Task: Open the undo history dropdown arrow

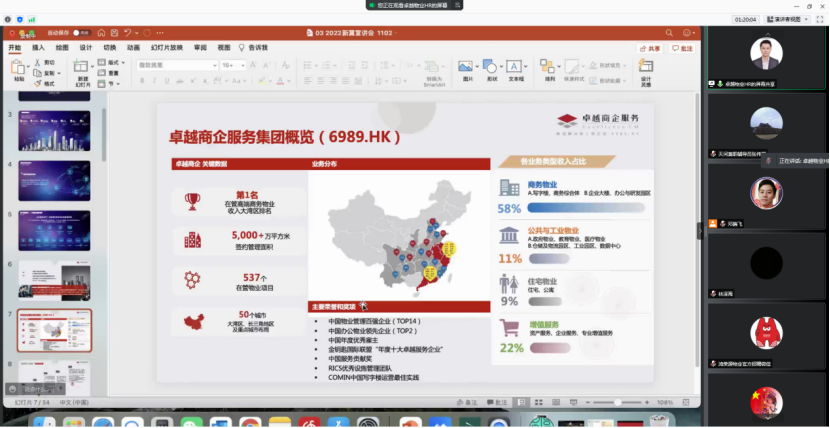Action: click(136, 33)
